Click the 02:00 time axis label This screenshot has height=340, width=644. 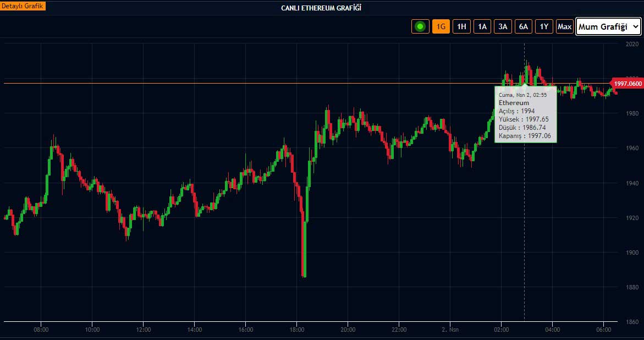[501, 330]
